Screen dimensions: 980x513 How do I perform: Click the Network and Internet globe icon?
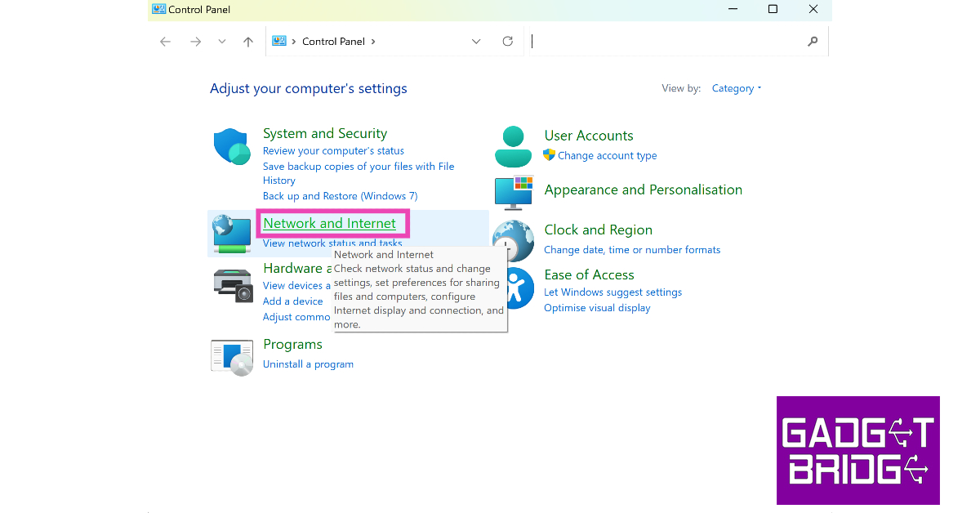pyautogui.click(x=232, y=234)
